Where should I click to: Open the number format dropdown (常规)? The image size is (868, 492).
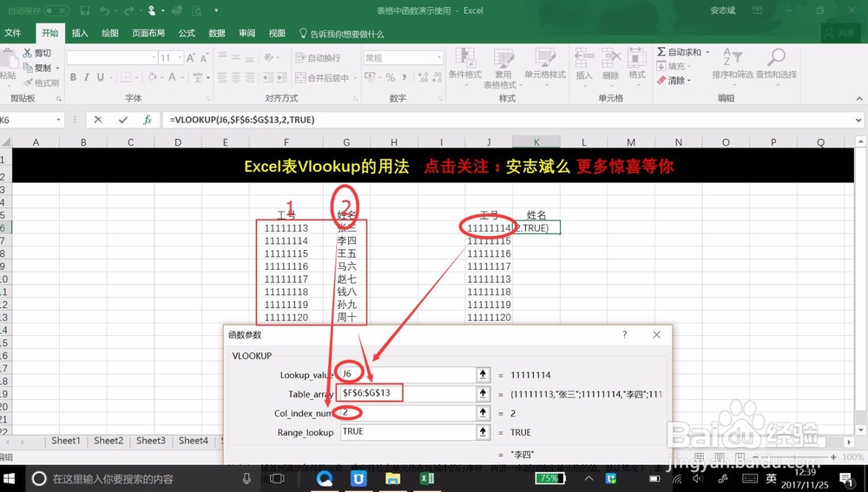pyautogui.click(x=439, y=57)
